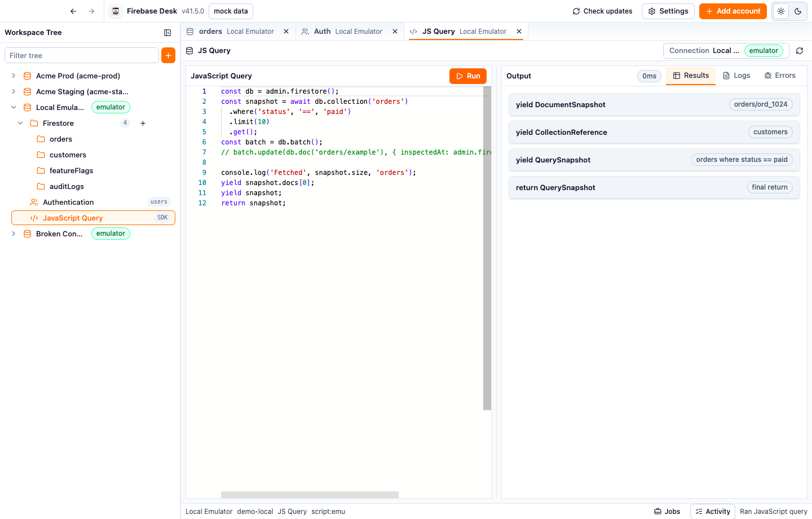Collapse the Firestore node

click(20, 123)
